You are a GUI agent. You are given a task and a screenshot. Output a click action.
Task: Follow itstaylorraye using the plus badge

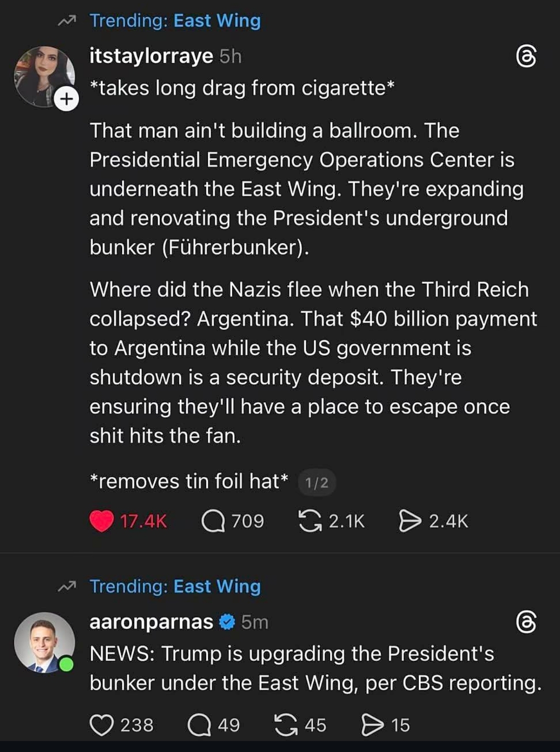pyautogui.click(x=67, y=99)
